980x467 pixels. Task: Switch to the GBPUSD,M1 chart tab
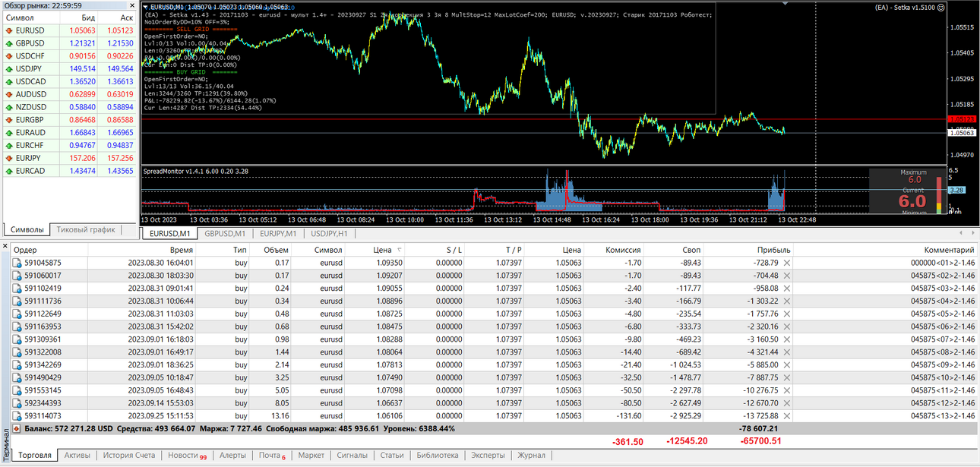point(224,234)
